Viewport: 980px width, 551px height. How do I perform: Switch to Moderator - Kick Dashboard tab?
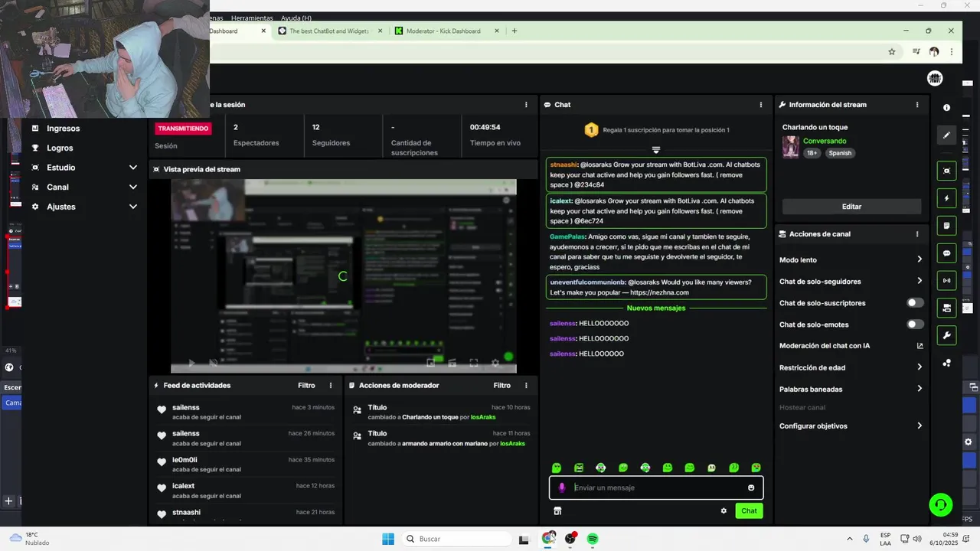443,31
